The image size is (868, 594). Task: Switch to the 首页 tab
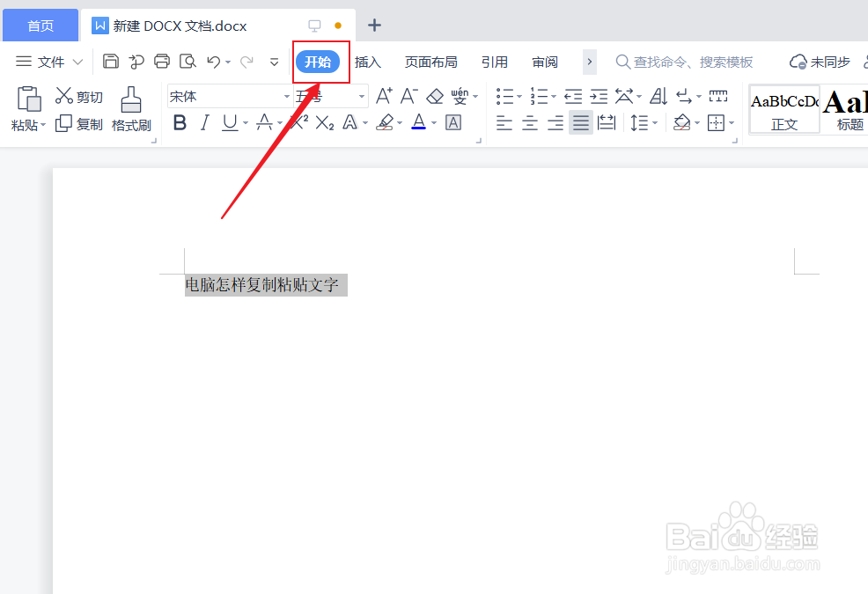pos(40,26)
